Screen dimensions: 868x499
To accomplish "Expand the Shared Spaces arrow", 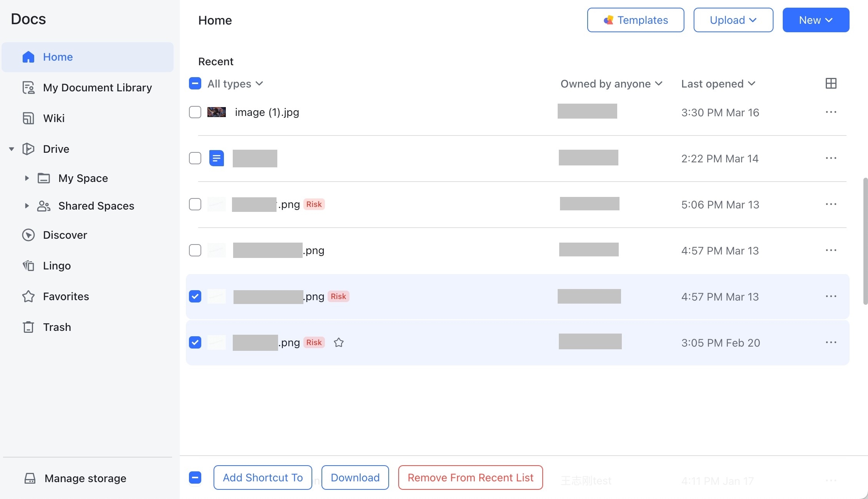I will pyautogui.click(x=27, y=206).
